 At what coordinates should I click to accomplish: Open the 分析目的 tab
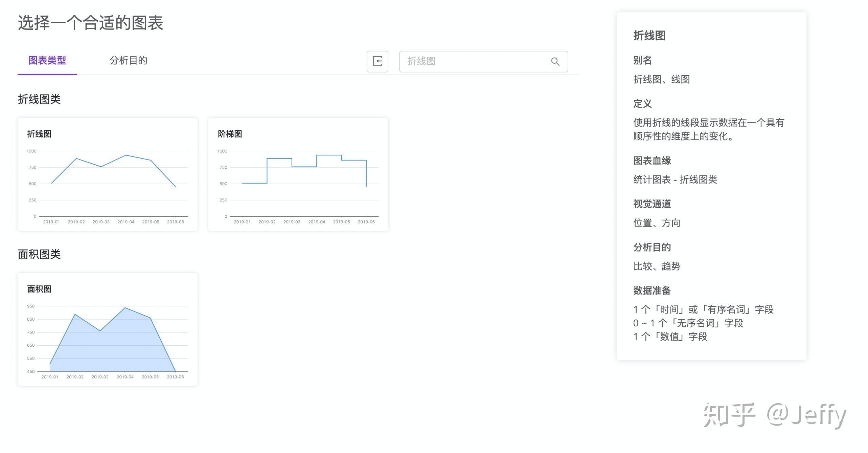[128, 61]
